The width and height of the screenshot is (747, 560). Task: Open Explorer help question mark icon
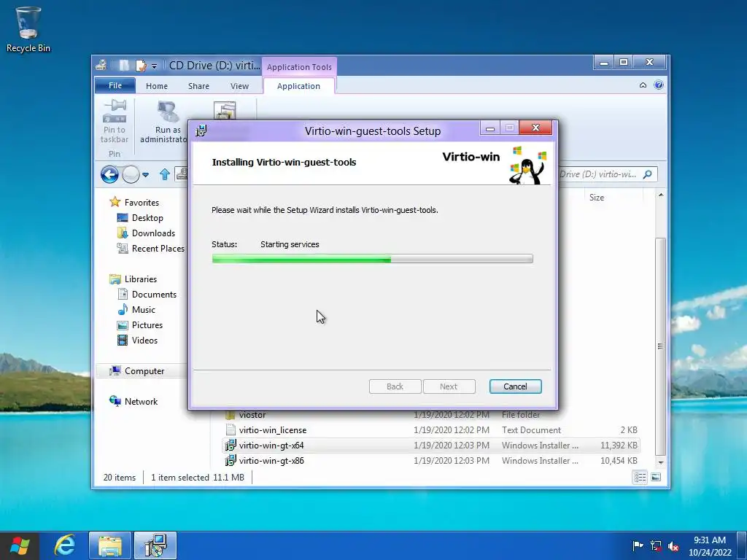point(659,85)
